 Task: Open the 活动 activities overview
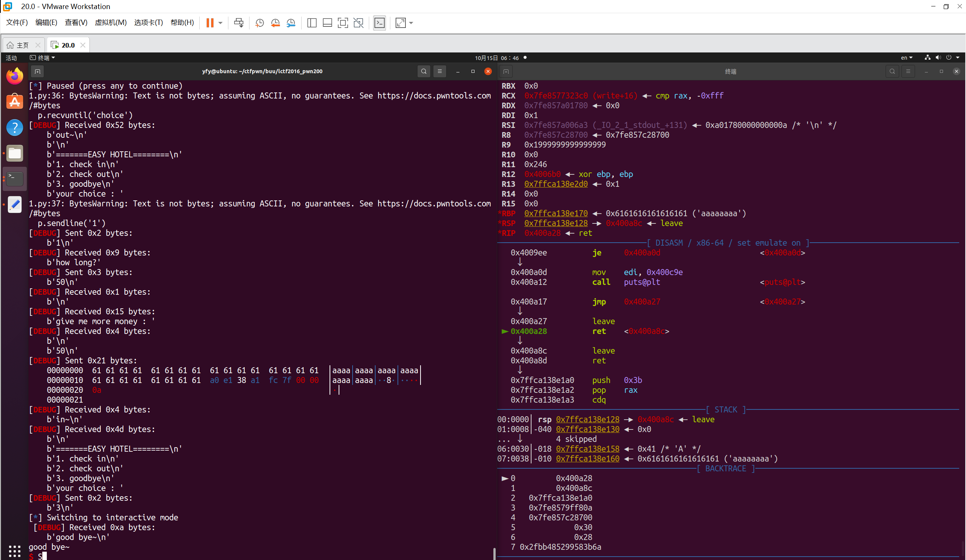[x=11, y=58]
